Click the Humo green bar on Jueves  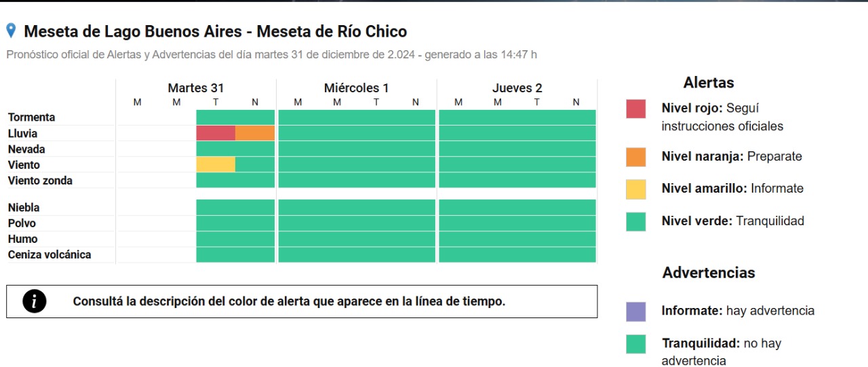click(517, 239)
